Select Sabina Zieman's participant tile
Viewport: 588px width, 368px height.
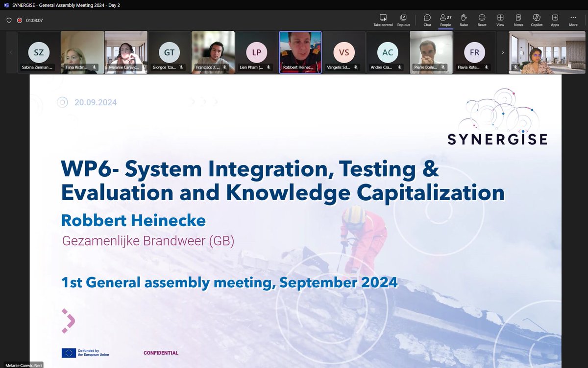[39, 52]
